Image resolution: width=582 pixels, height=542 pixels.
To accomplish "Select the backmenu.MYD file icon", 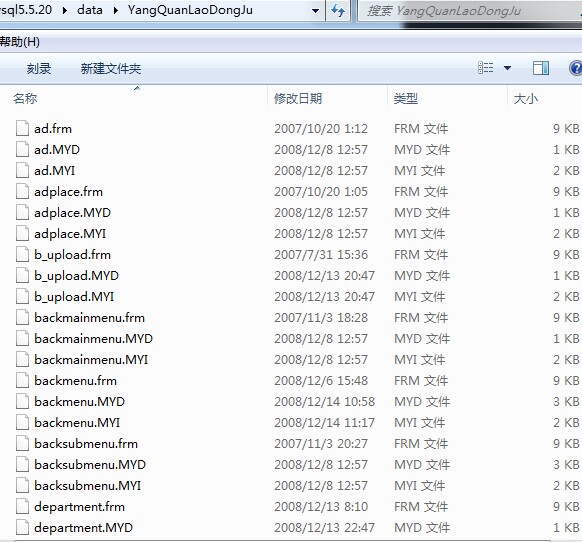I will coord(22,402).
